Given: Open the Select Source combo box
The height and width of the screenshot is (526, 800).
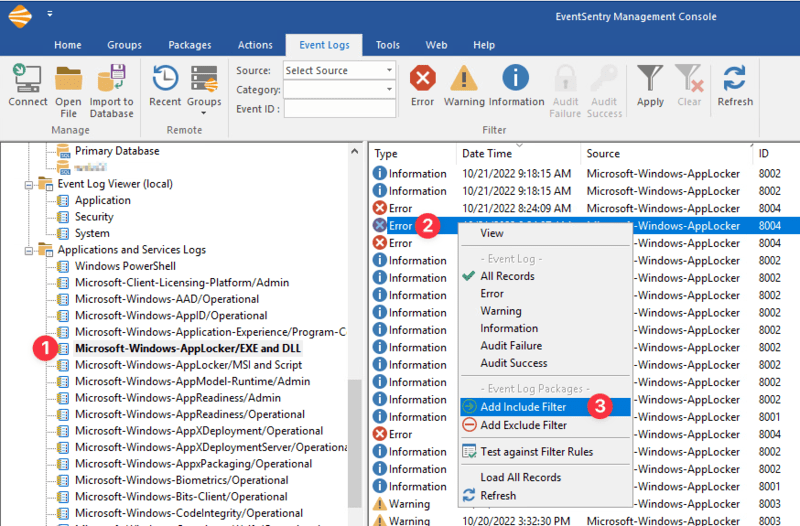Looking at the screenshot, I should (339, 70).
